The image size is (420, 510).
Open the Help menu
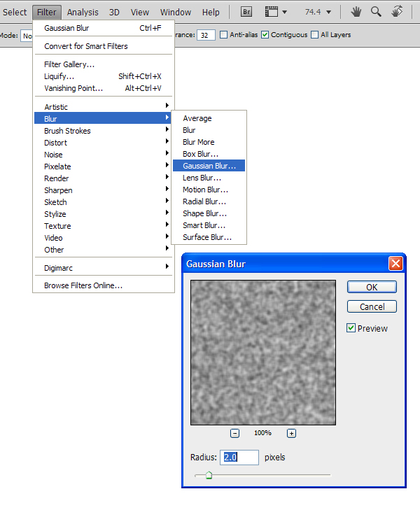pyautogui.click(x=211, y=13)
